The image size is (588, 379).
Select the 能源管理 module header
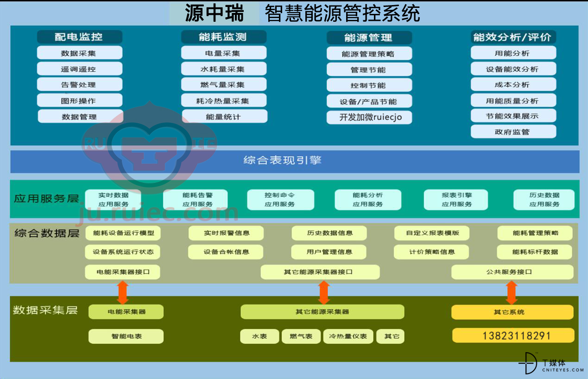369,37
